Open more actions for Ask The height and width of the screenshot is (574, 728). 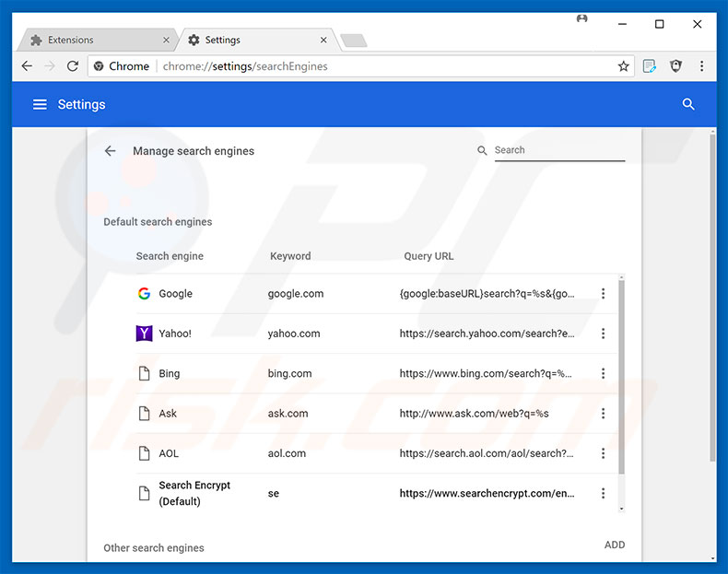(603, 413)
